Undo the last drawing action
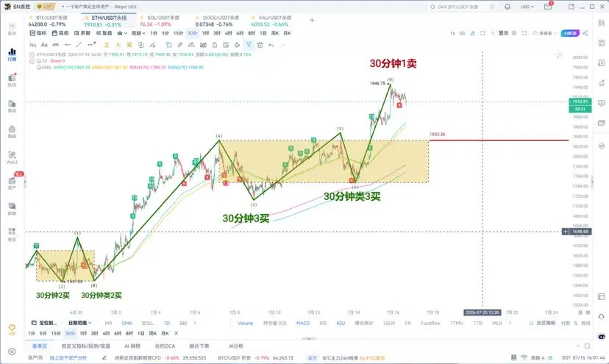The height and width of the screenshot is (364, 609). point(271,45)
